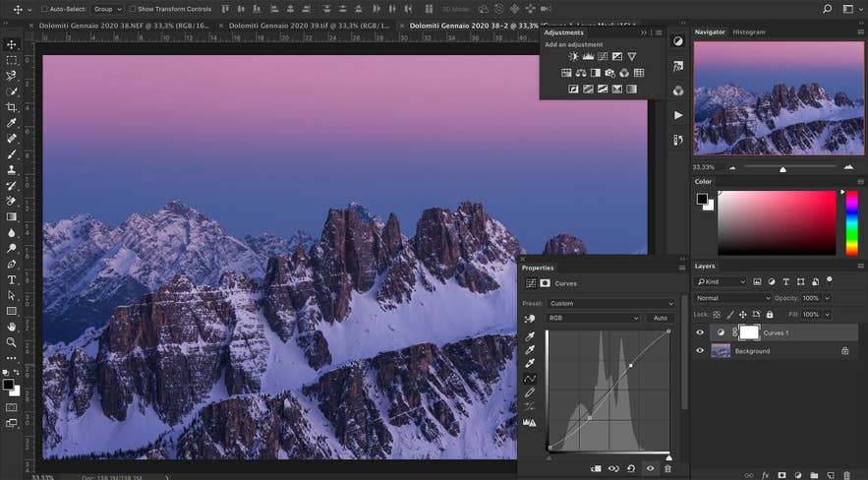868x480 pixels.
Task: Click the foreground color swatch in Color panel
Action: 703,199
